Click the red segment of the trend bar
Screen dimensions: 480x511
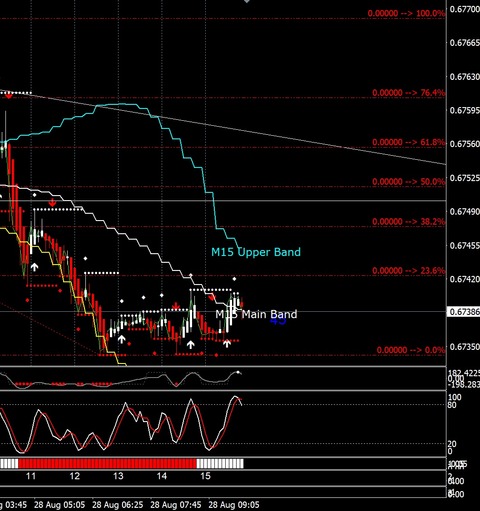(107, 463)
